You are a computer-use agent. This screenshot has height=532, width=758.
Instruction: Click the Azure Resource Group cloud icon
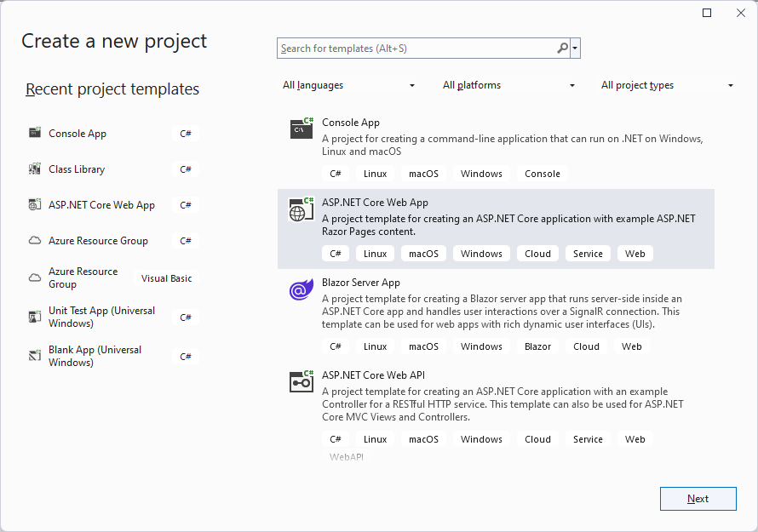(x=35, y=240)
